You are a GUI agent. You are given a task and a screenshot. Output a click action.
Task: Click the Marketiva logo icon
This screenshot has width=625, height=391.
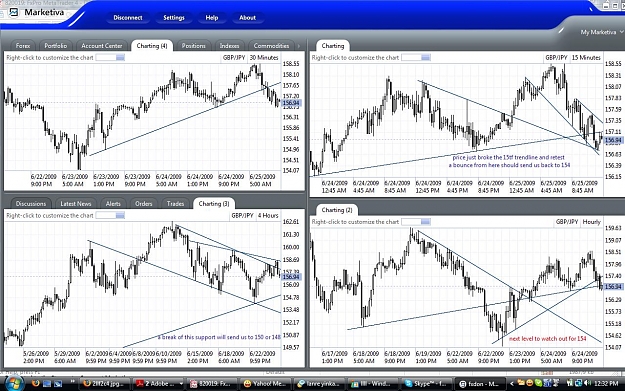pyautogui.click(x=14, y=12)
